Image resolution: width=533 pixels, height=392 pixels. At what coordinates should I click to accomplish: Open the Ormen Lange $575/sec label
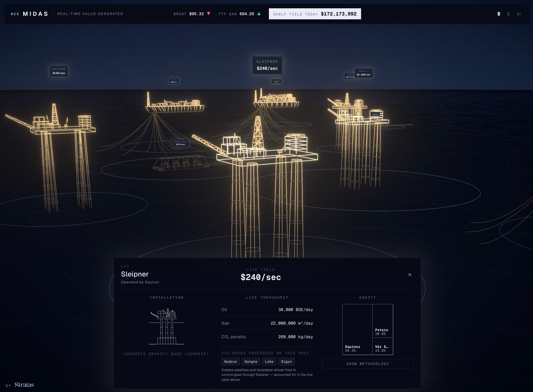point(181,143)
